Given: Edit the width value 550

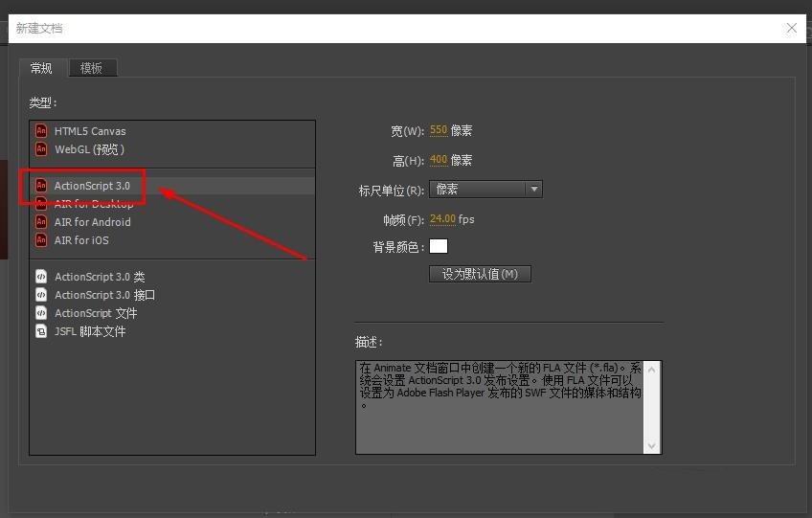Looking at the screenshot, I should [x=439, y=130].
